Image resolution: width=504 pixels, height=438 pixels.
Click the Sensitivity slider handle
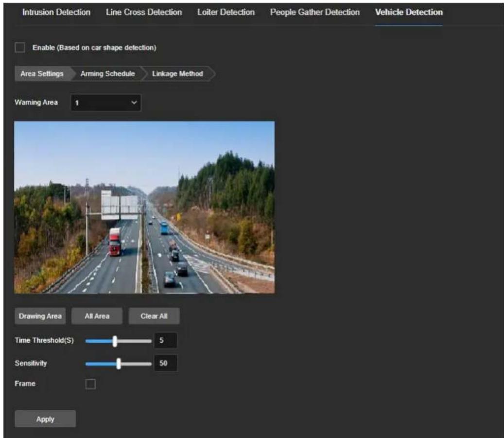point(119,364)
